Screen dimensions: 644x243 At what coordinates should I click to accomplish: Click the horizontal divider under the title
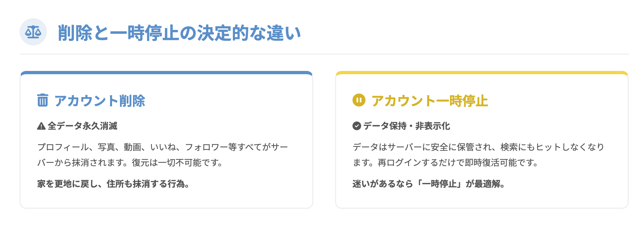(x=324, y=54)
